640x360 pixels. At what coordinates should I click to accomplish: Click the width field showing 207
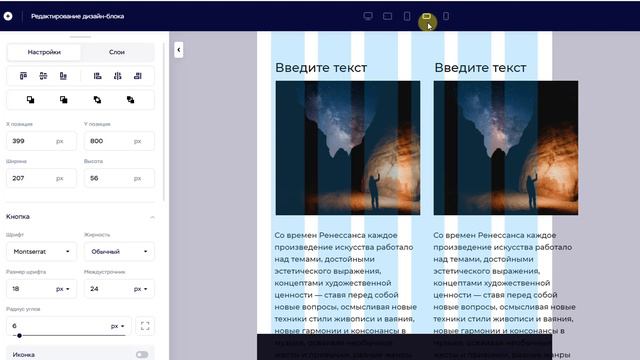41,178
